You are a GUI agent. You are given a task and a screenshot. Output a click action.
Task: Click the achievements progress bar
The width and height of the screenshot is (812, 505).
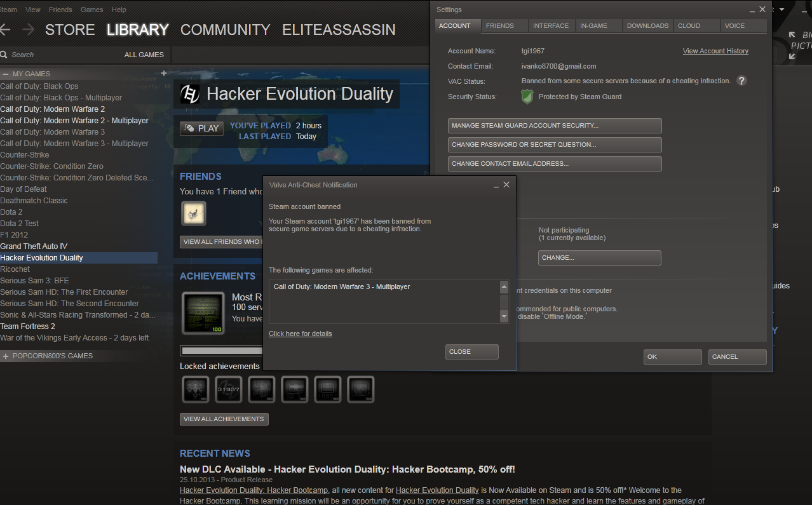point(222,351)
